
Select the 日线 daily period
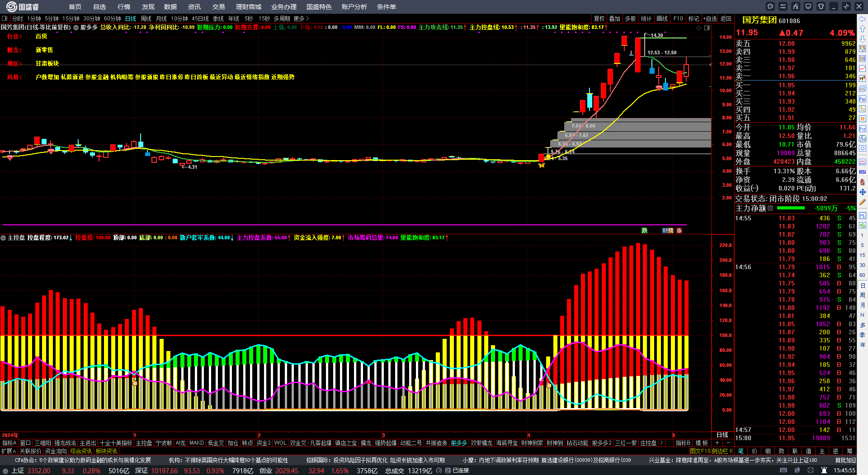[x=131, y=19]
